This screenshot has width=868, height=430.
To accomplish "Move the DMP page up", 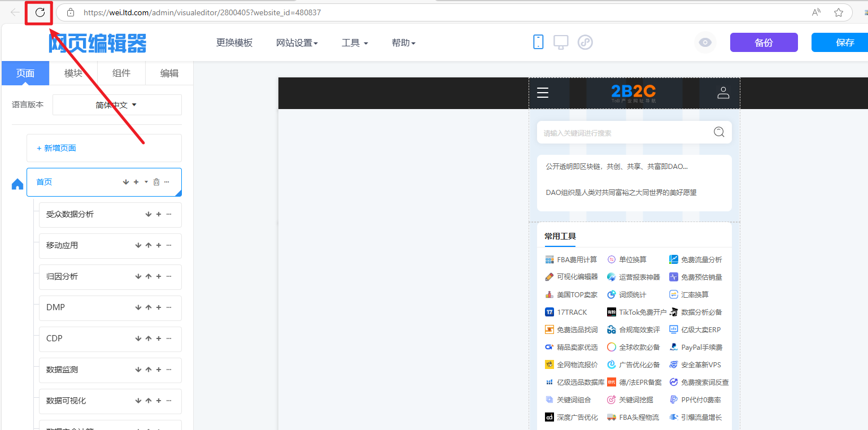I will (x=149, y=307).
